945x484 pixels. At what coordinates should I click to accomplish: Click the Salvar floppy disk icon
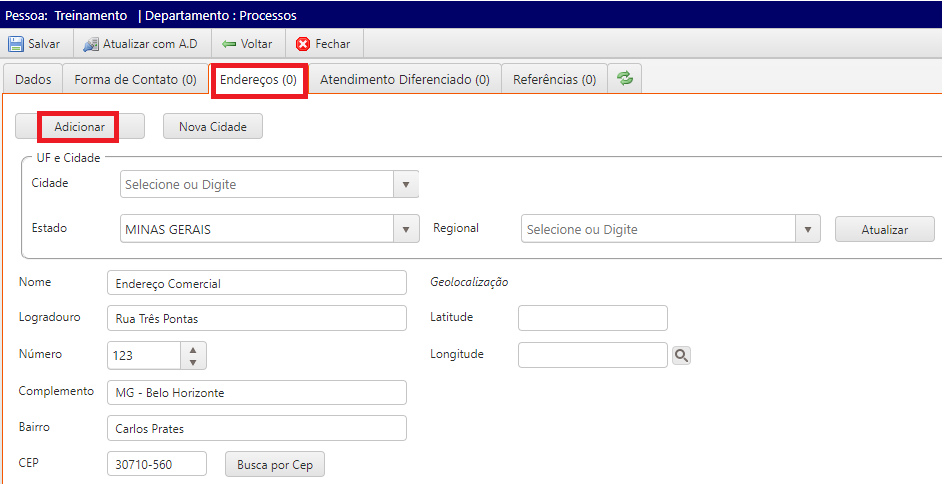[16, 44]
